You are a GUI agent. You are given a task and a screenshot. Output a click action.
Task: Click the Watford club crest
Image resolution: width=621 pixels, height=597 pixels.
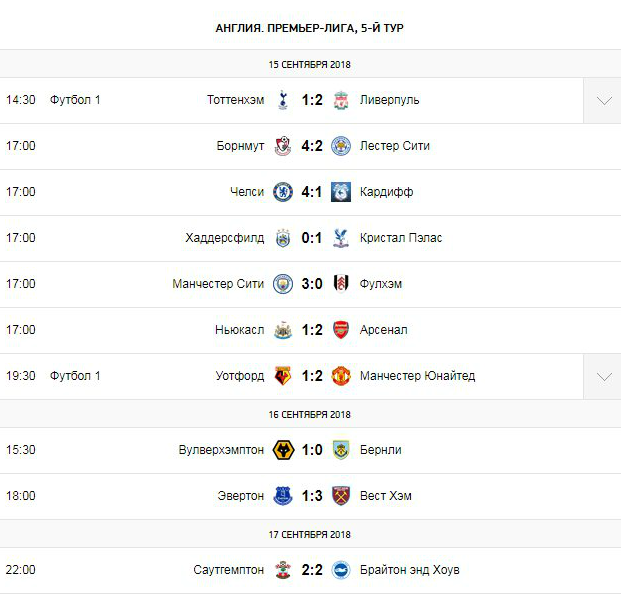[283, 376]
